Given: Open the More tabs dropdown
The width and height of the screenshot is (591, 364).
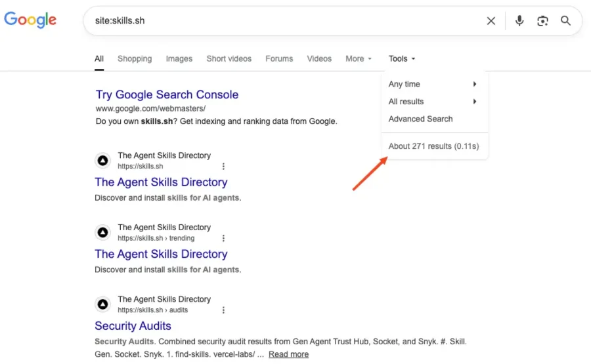Looking at the screenshot, I should pos(359,59).
